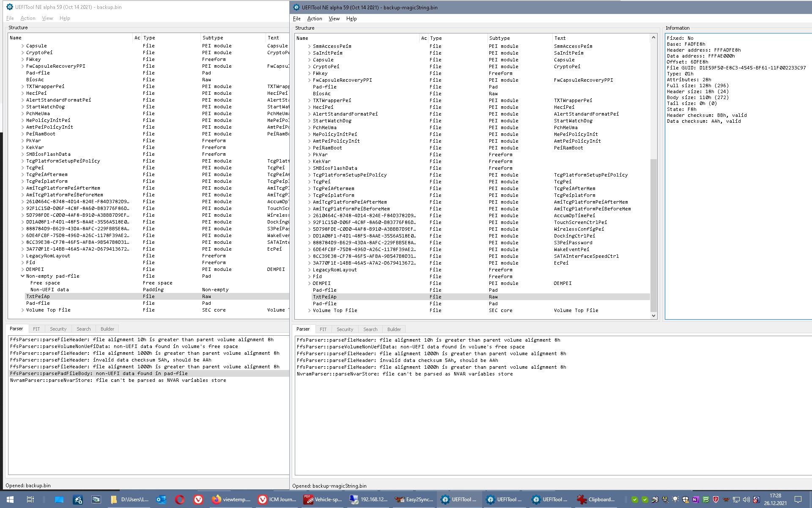Click the magnifier search tool taskbar icon
Viewport: 812px width, 508px height.
click(x=78, y=500)
